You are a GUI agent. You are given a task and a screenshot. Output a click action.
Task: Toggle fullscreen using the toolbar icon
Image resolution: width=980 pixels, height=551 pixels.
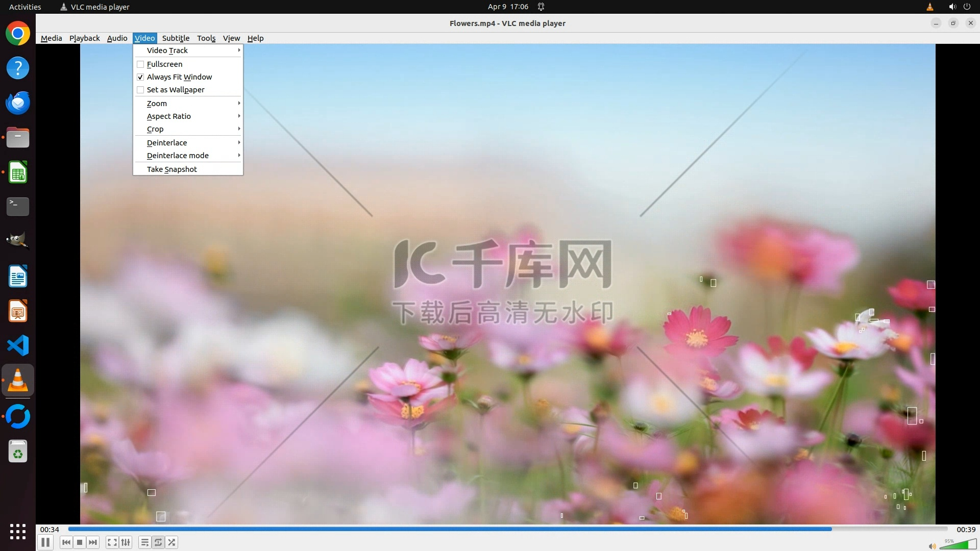(x=112, y=542)
